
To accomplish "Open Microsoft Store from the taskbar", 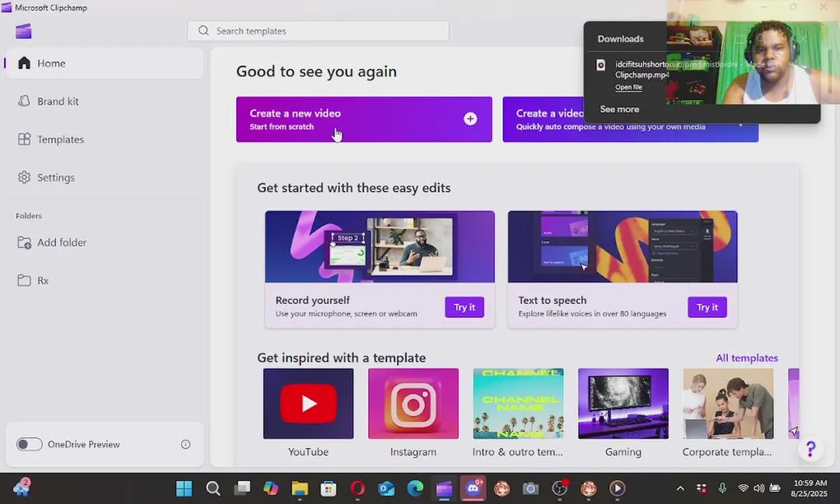I will [328, 489].
